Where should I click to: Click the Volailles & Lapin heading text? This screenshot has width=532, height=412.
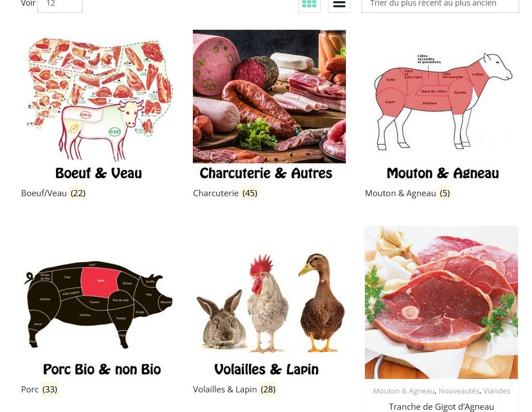(266, 369)
